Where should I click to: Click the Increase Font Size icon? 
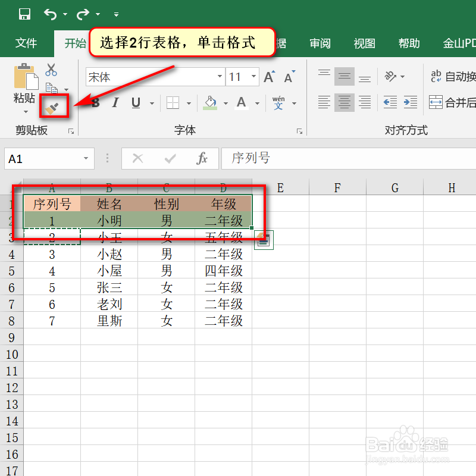pyautogui.click(x=268, y=76)
